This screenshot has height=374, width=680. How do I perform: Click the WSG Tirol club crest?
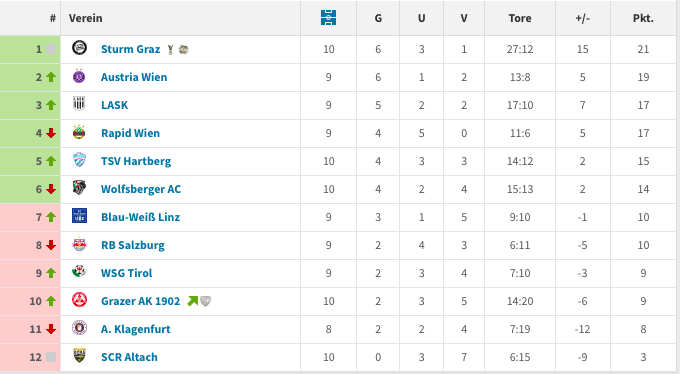coord(79,272)
